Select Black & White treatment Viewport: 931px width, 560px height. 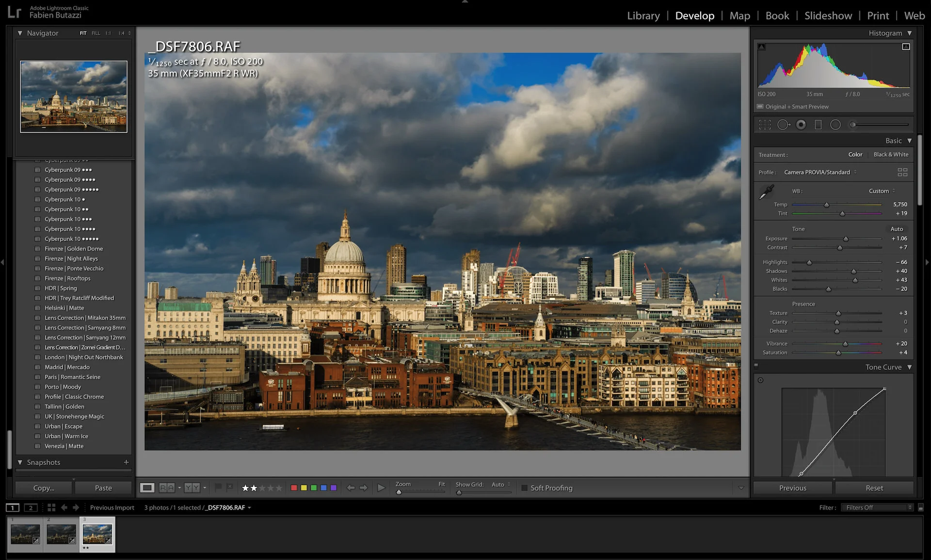tap(891, 155)
